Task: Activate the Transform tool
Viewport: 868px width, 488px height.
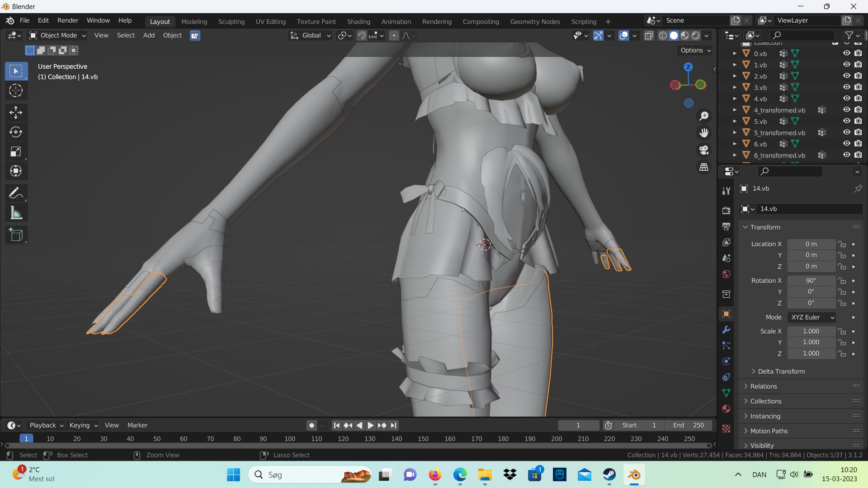Action: coord(16,171)
